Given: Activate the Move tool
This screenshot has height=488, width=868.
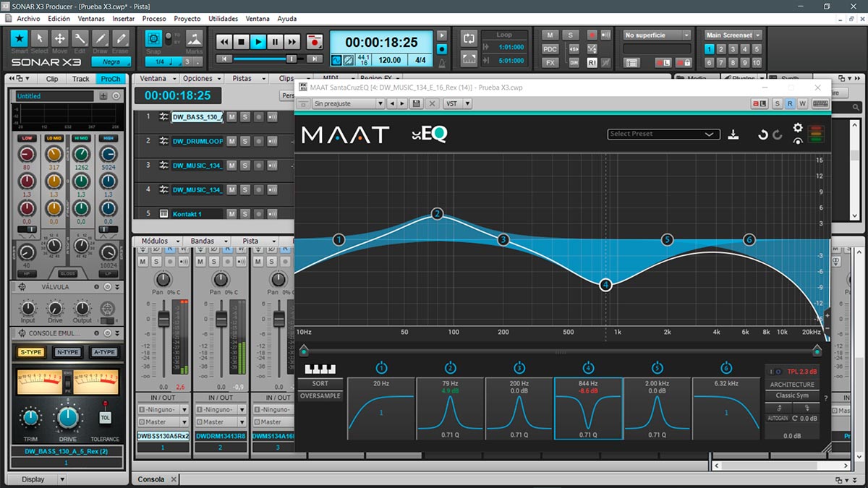Looking at the screenshot, I should [x=60, y=38].
